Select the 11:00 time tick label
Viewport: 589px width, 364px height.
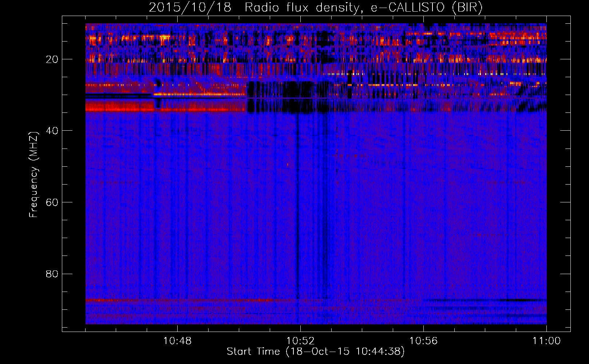pos(546,341)
